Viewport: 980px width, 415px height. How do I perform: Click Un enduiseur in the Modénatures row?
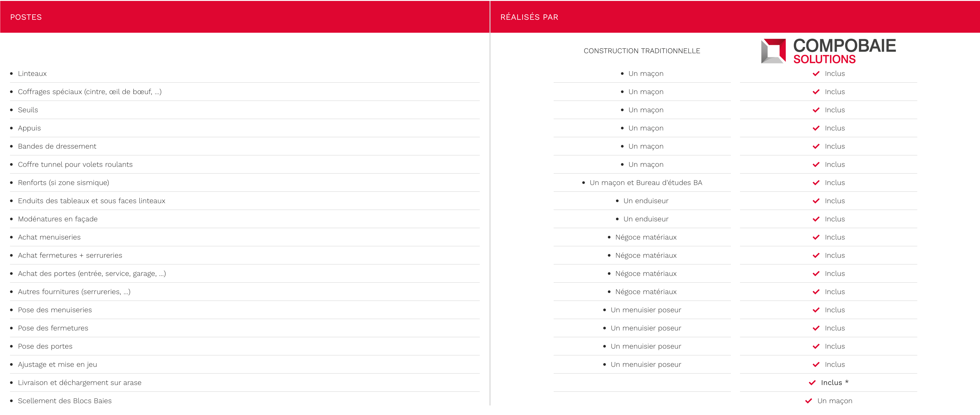(646, 219)
